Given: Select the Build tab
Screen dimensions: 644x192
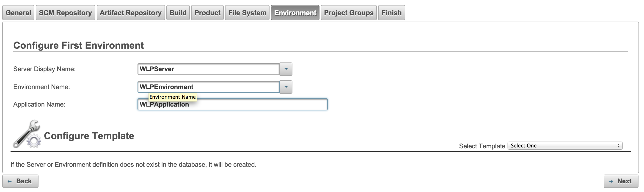Looking at the screenshot, I should click(178, 13).
